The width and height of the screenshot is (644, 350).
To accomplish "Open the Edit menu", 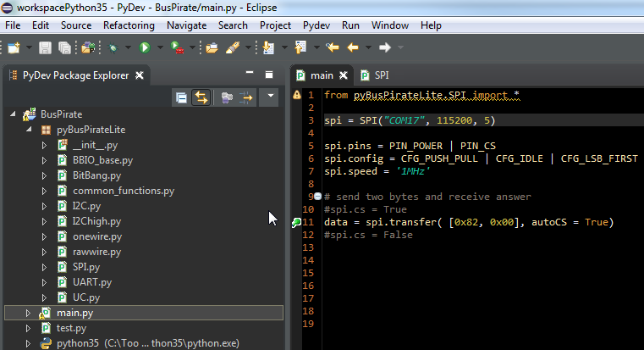I will click(x=41, y=25).
